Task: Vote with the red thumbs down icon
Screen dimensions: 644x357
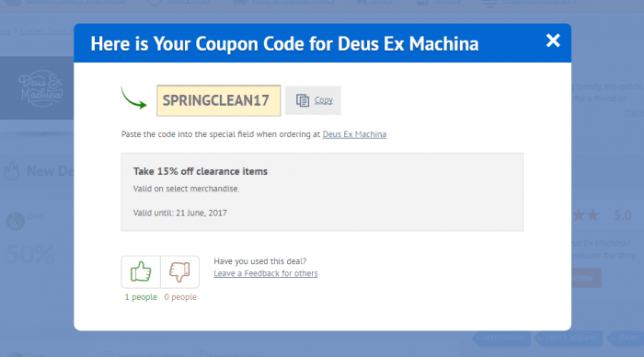Action: (x=180, y=271)
